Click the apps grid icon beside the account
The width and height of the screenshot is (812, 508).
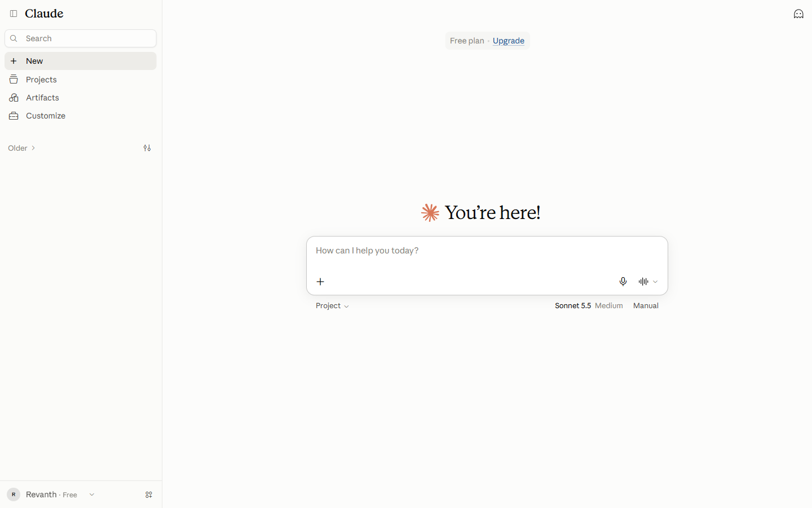point(149,495)
